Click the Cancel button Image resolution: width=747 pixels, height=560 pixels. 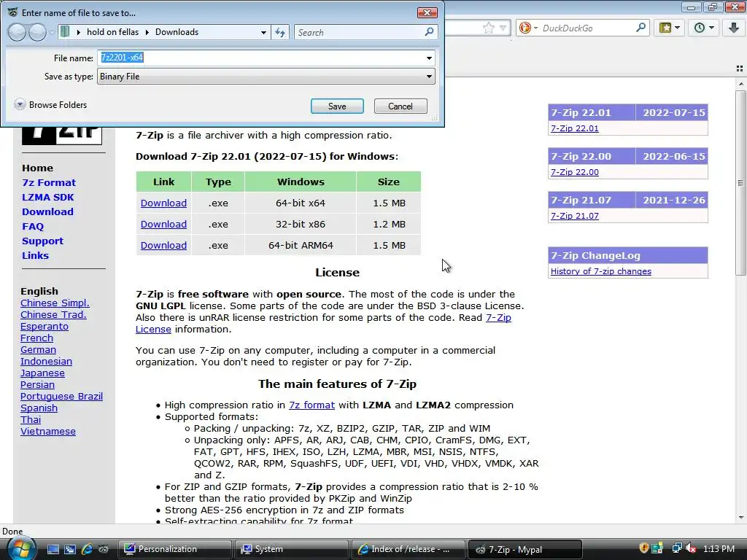tap(400, 106)
